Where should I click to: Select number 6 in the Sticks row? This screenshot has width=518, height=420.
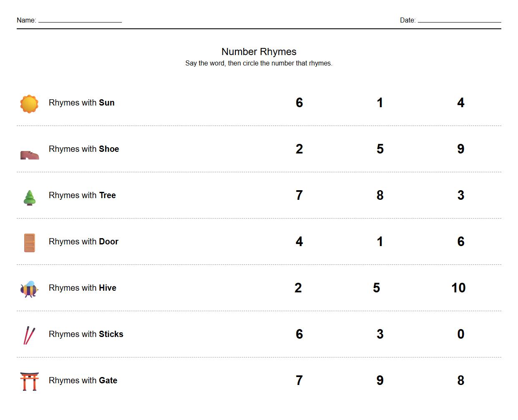(299, 334)
